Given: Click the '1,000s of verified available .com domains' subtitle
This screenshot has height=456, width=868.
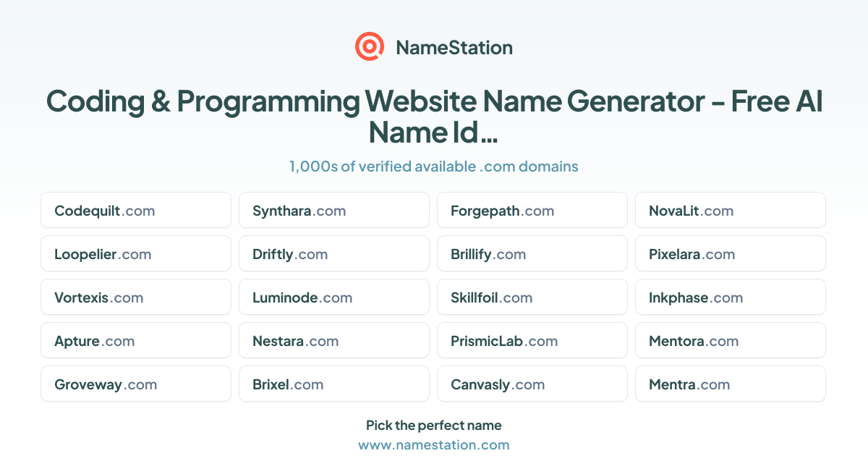Looking at the screenshot, I should pos(434,166).
